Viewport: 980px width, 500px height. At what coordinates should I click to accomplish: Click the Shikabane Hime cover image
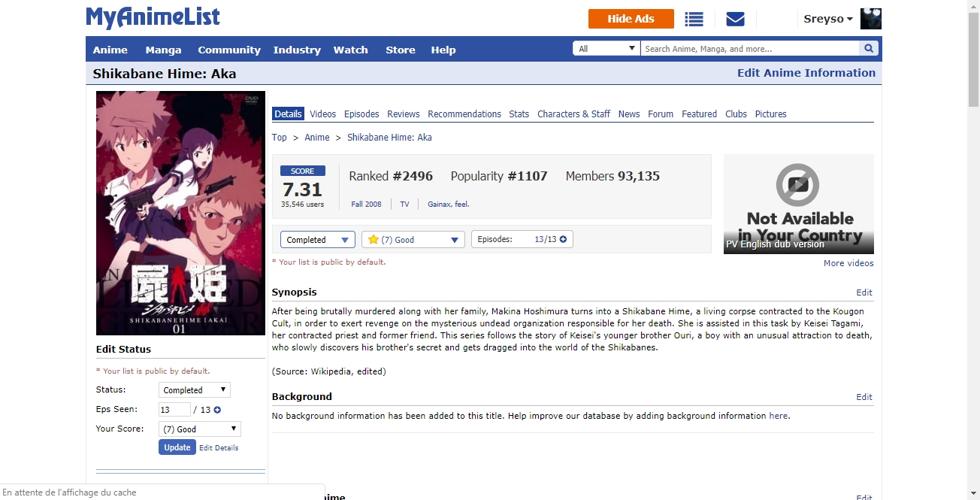181,213
